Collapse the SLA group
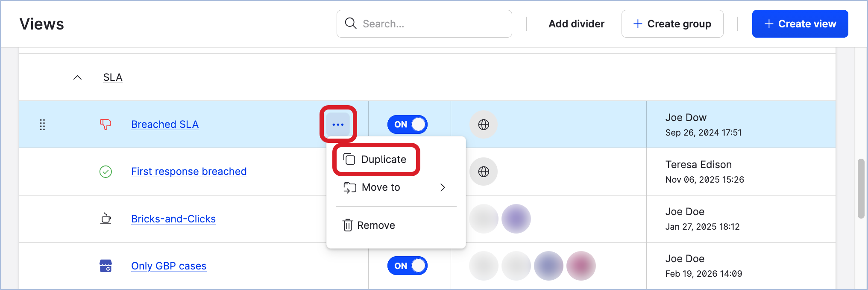Screen dimensions: 868x290 click(x=78, y=77)
